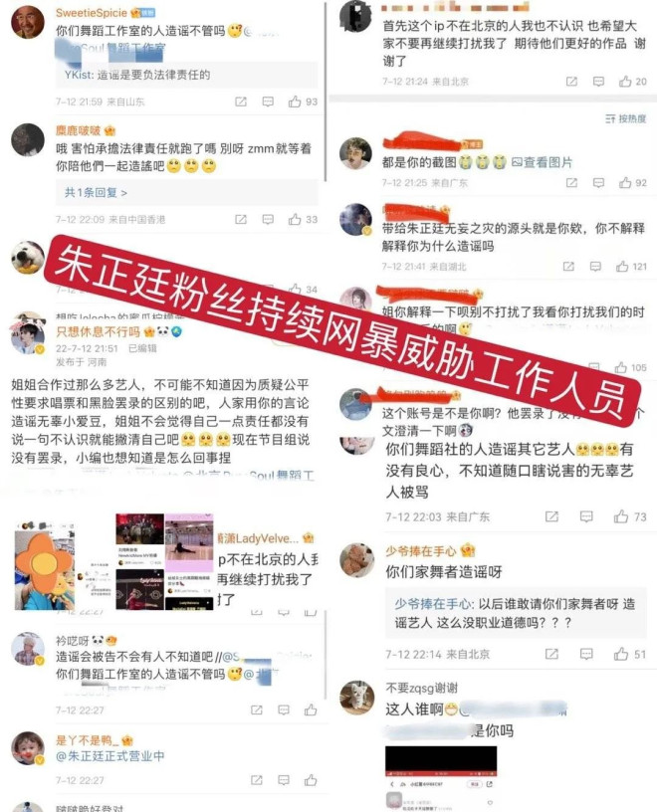Like the Hubei comment with 121 likes
The image size is (657, 812).
[622, 266]
